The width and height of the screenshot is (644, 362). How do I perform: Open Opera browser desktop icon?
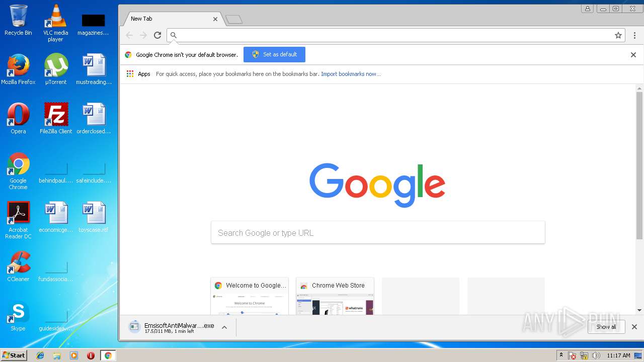tap(18, 119)
